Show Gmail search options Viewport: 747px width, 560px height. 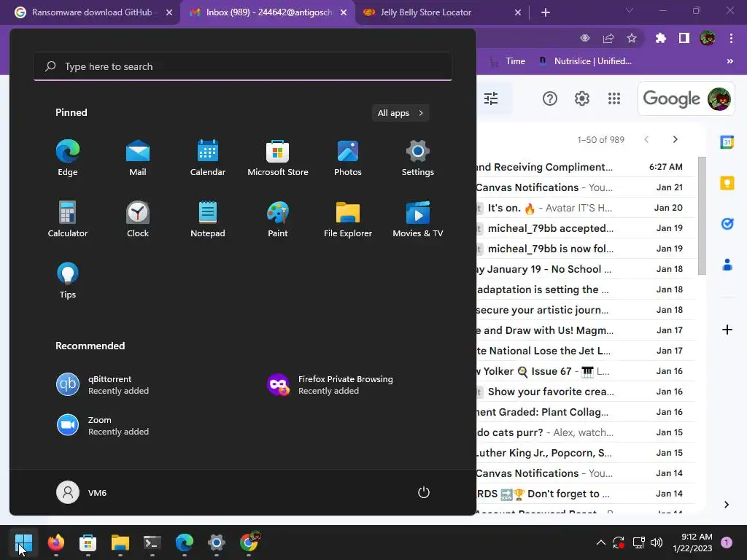click(x=491, y=98)
